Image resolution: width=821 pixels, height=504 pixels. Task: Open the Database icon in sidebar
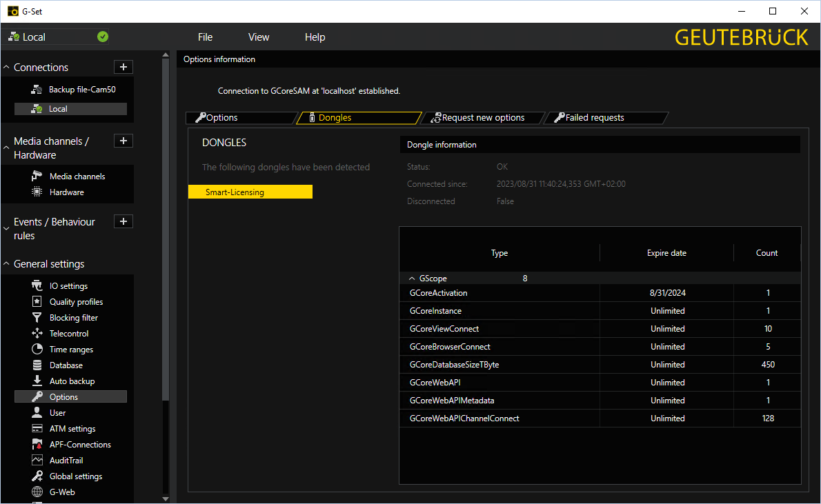37,365
